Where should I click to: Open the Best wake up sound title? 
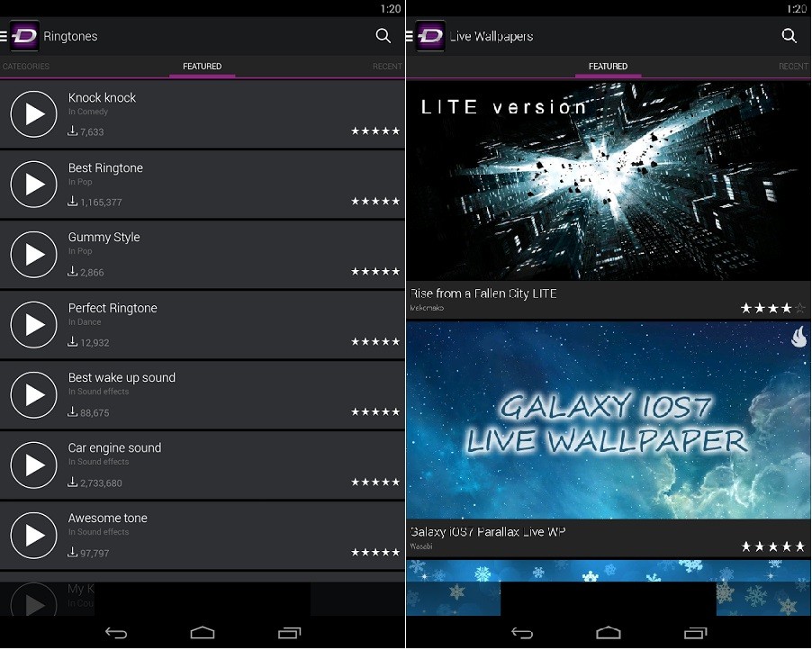(122, 378)
